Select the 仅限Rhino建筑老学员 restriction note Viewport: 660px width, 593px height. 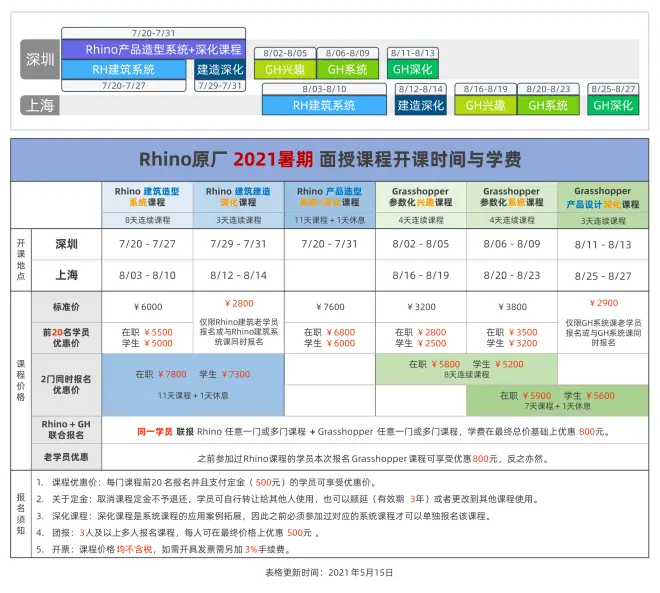click(x=239, y=332)
